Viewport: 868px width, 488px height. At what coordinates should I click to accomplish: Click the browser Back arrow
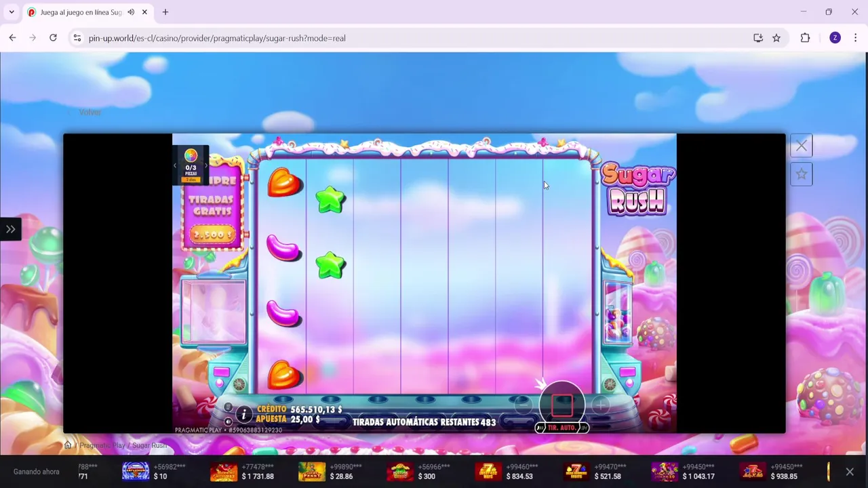coord(12,38)
